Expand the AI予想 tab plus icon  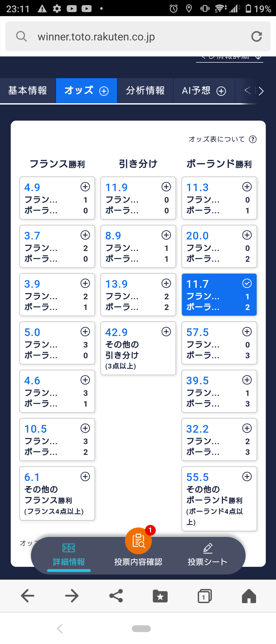[221, 91]
